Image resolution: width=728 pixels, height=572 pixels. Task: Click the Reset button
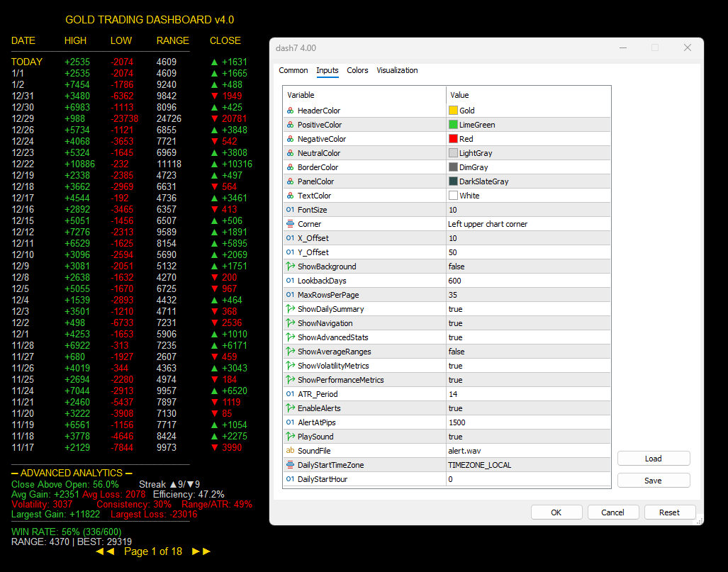669,512
